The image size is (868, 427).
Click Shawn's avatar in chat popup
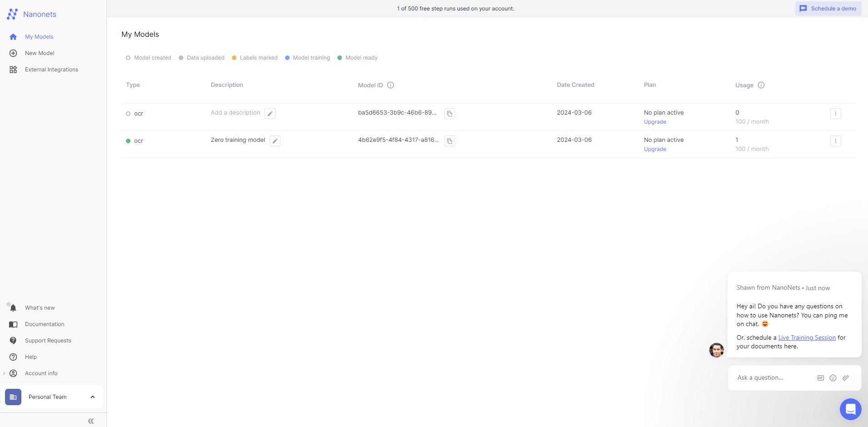(717, 350)
